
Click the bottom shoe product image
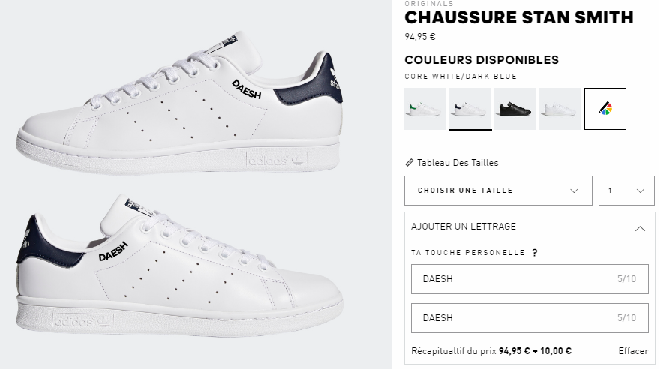[x=180, y=266]
